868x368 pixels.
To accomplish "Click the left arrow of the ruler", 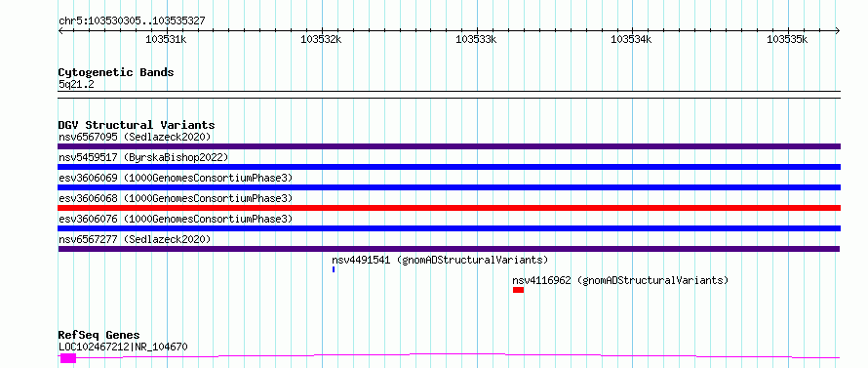I will click(60, 31).
